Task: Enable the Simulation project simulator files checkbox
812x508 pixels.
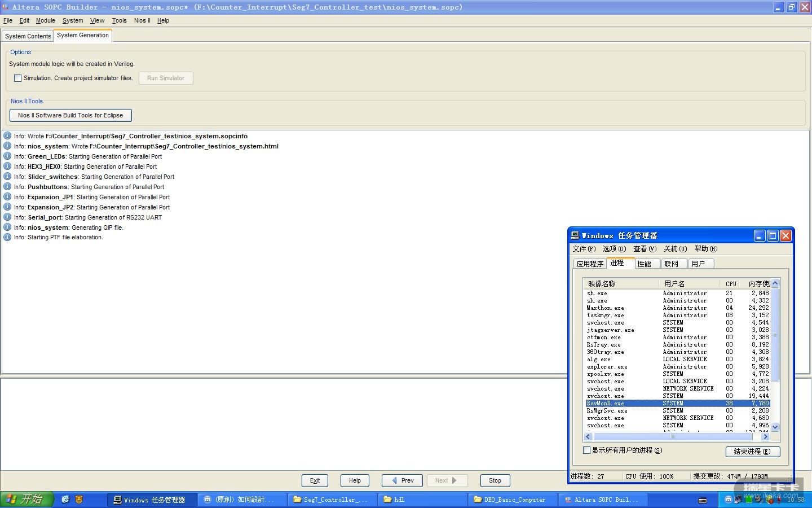Action: tap(17, 78)
